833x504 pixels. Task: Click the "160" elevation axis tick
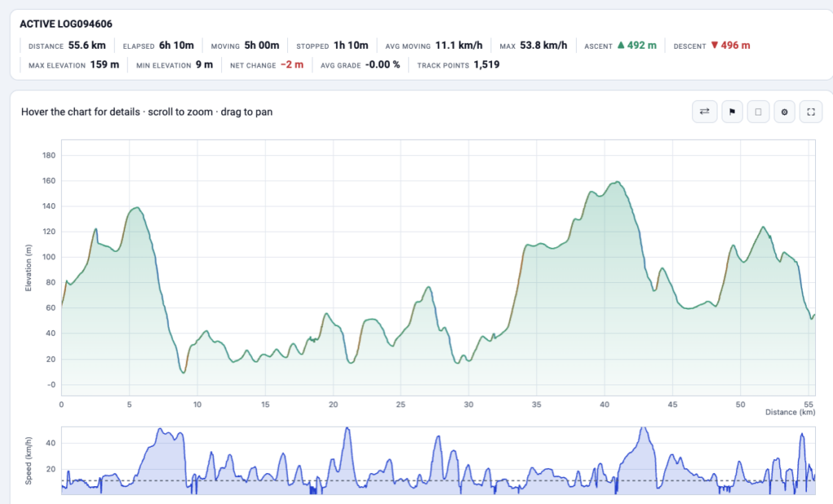pos(49,180)
